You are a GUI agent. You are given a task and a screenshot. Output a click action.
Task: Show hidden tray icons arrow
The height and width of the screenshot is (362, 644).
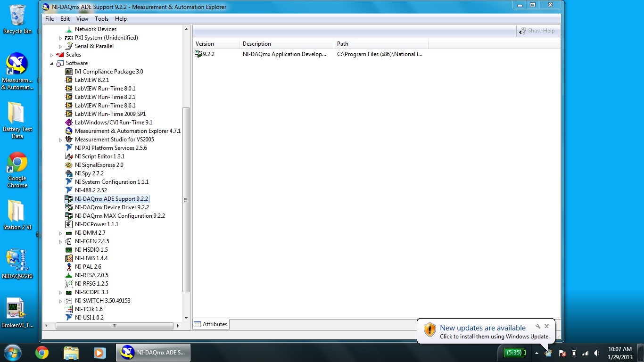[537, 353]
